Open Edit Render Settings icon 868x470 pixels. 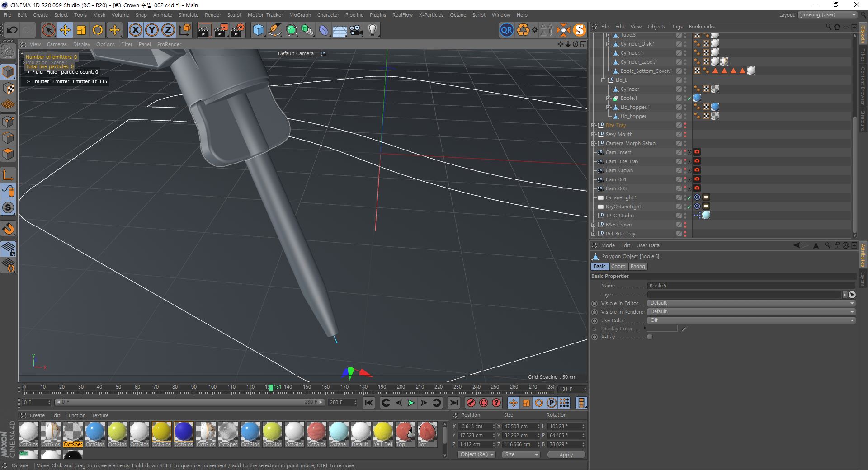[x=238, y=30]
